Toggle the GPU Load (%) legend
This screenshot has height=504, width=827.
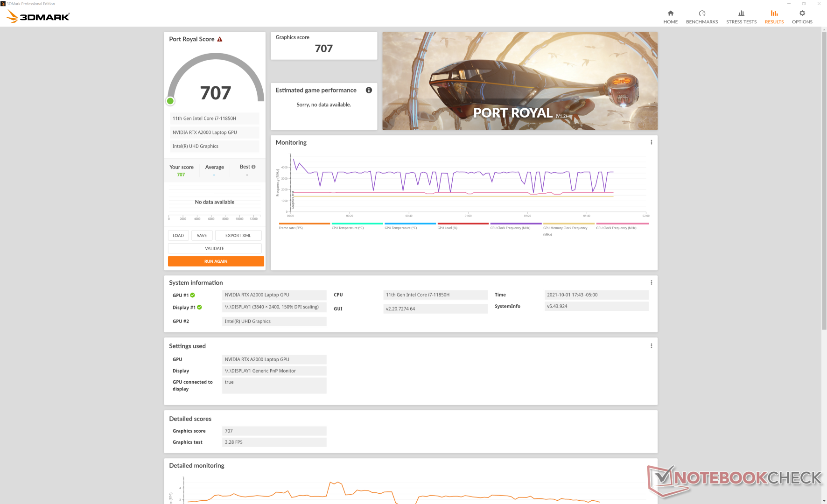(447, 228)
